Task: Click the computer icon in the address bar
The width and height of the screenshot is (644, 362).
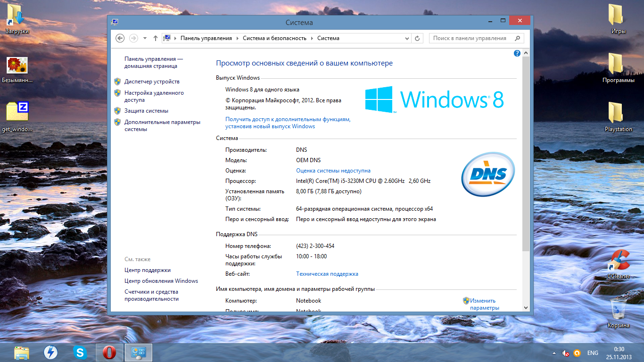Action: pyautogui.click(x=167, y=38)
